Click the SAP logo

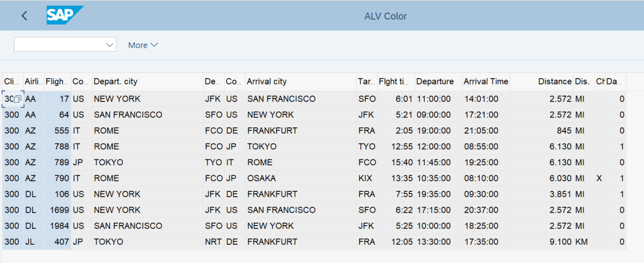(64, 16)
